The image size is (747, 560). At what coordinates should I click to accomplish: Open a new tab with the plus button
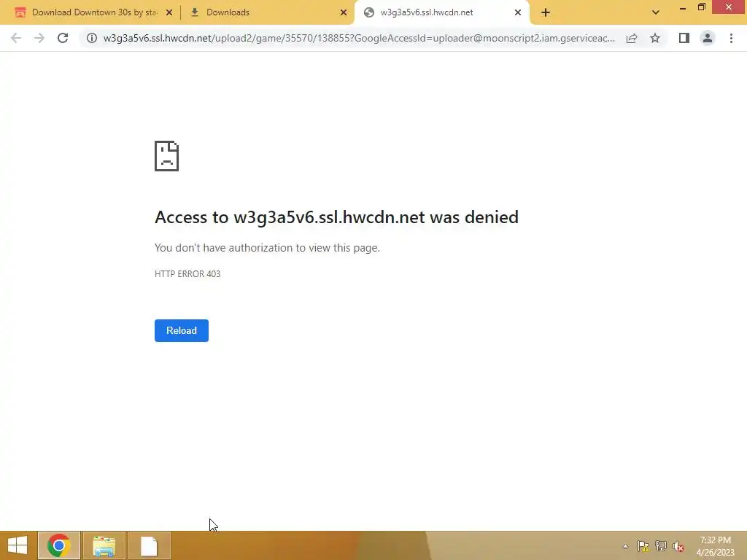pyautogui.click(x=546, y=12)
